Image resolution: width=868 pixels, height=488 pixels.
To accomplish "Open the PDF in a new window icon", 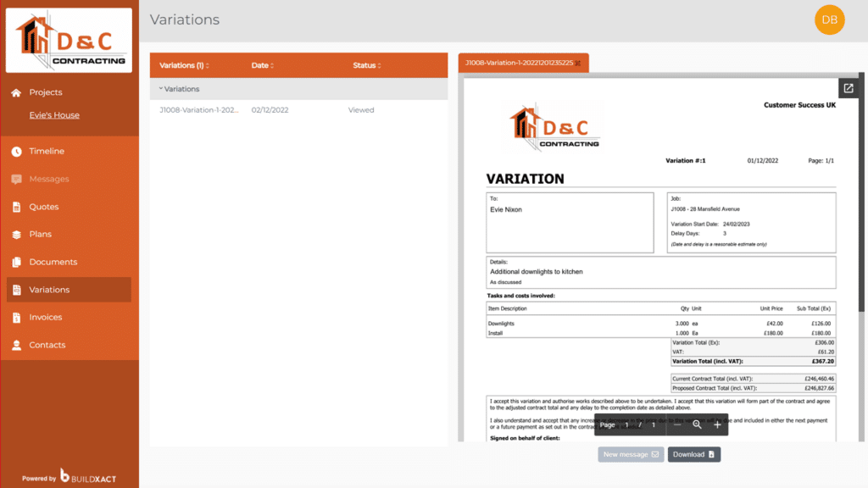I will pos(849,87).
